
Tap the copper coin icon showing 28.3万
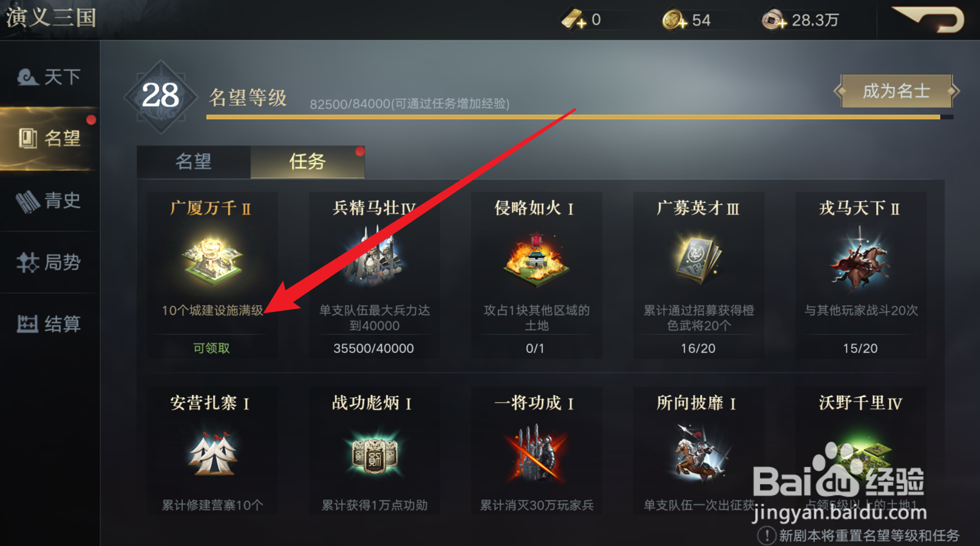tap(774, 20)
